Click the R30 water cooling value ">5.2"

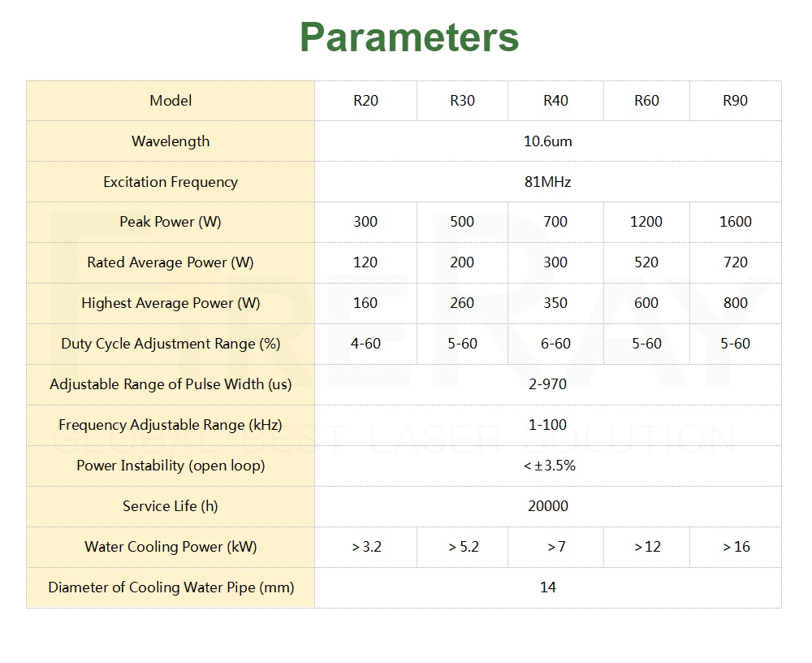[463, 547]
